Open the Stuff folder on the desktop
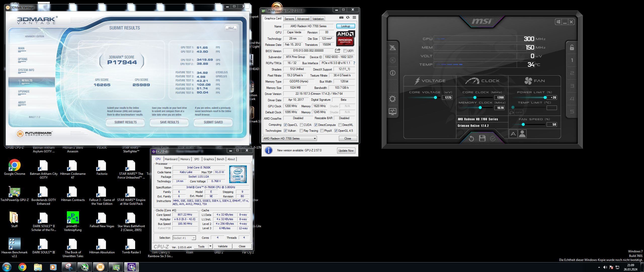 [x=14, y=219]
